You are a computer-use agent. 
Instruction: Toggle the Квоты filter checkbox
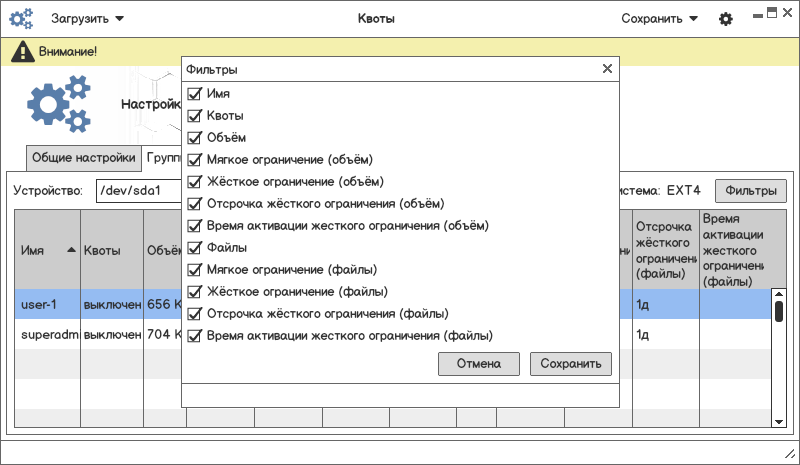195,116
